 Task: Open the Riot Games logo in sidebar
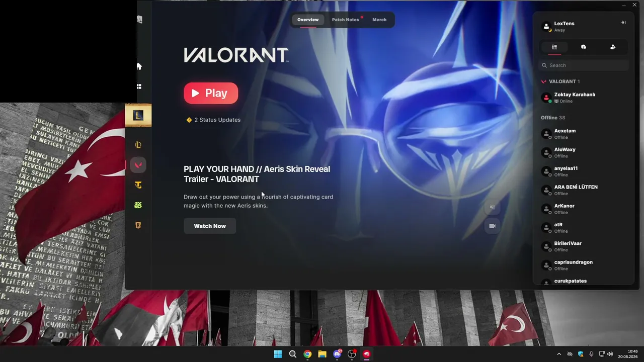pyautogui.click(x=139, y=20)
